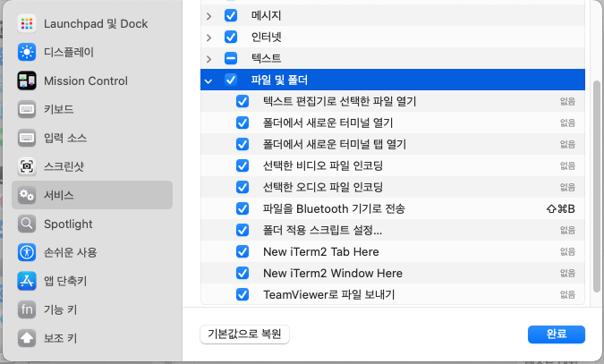
Task: Click 없음 shortcut for 텍스트 편집기로 선택한 파일 열기
Action: (567, 101)
